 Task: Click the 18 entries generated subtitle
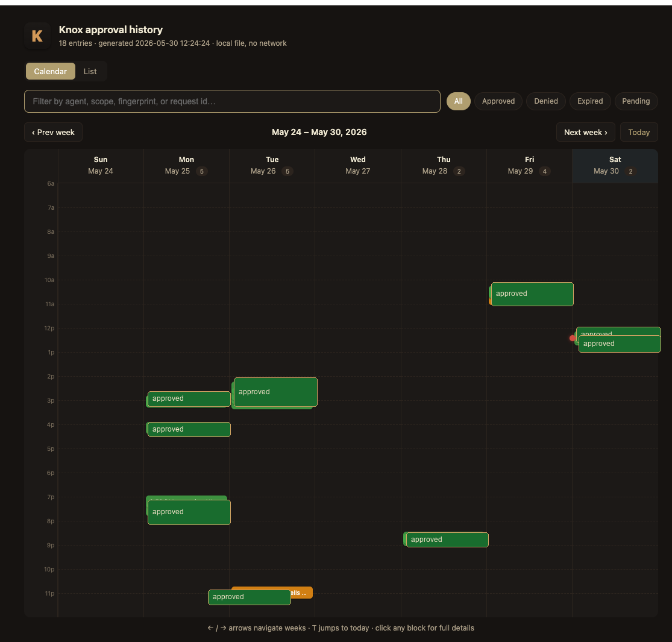click(173, 43)
